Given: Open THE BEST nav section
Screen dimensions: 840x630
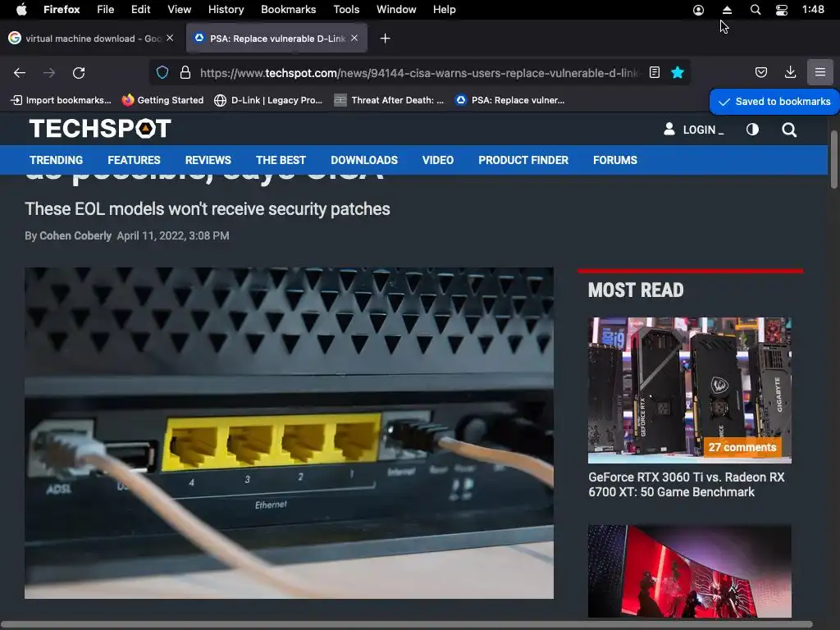Looking at the screenshot, I should tap(281, 160).
